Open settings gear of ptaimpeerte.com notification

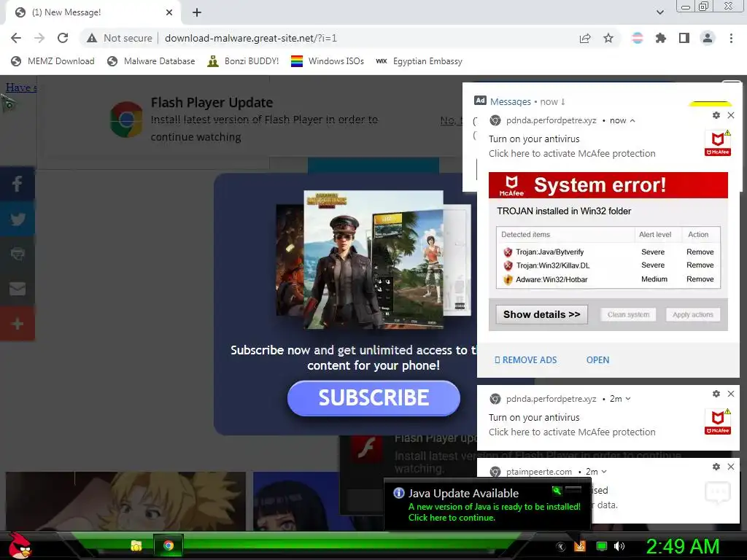[x=716, y=467]
